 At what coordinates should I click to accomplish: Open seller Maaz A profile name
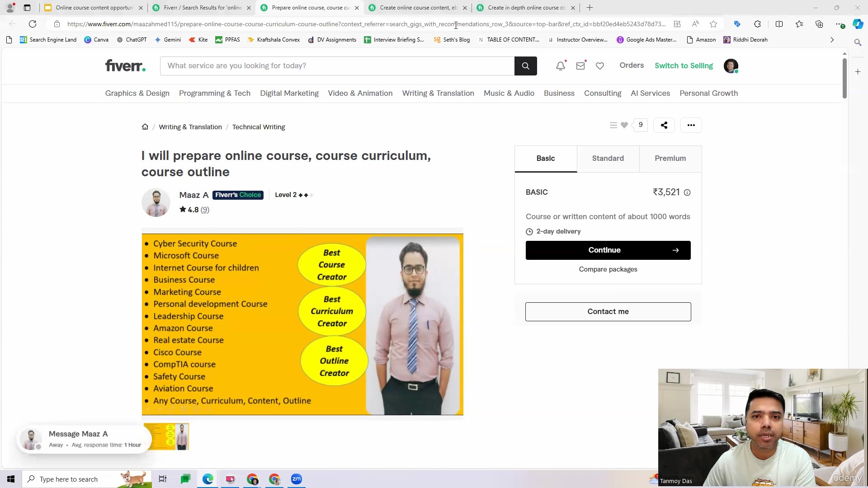194,195
